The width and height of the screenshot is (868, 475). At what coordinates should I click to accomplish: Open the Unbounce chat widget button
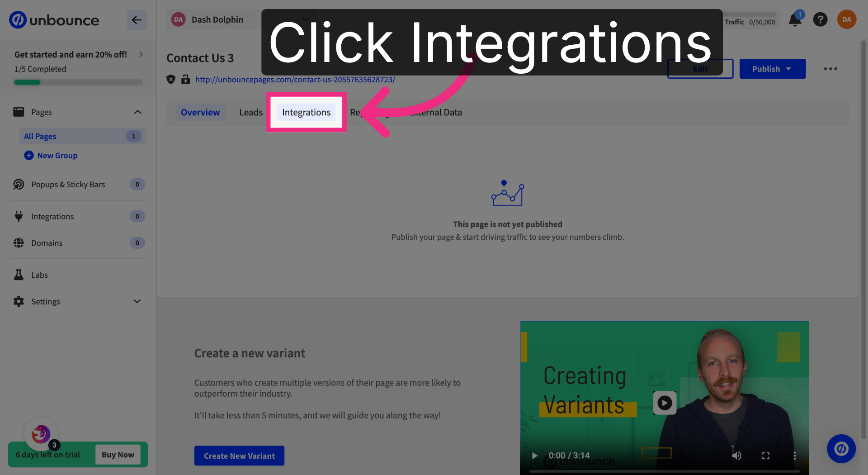tap(841, 449)
